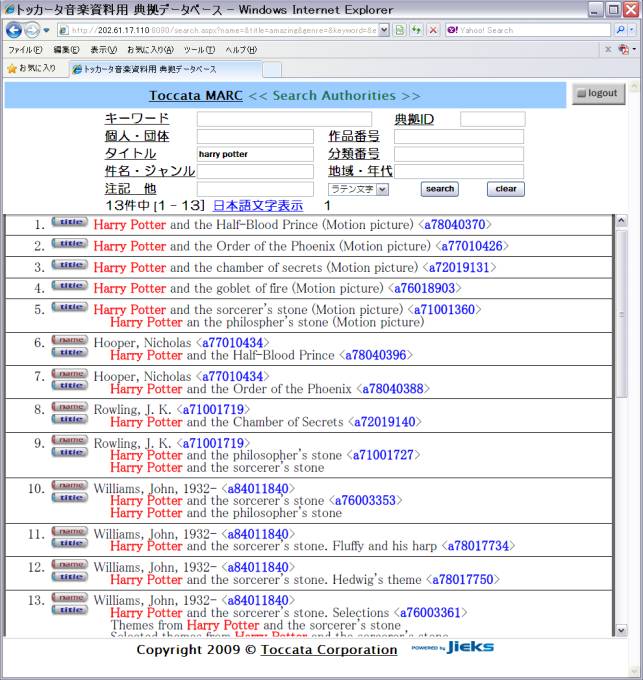This screenshot has width=643, height=680.
Task: Click the 地域・年代 input field
Action: pos(459,171)
